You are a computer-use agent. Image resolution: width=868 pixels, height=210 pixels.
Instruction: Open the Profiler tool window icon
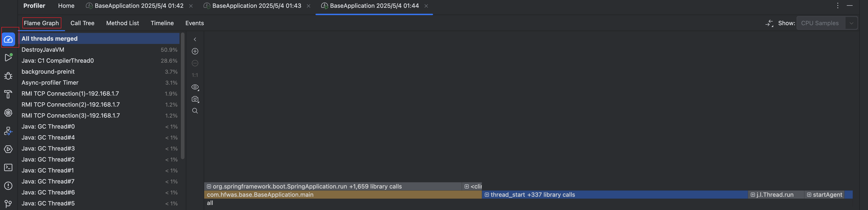[x=8, y=39]
